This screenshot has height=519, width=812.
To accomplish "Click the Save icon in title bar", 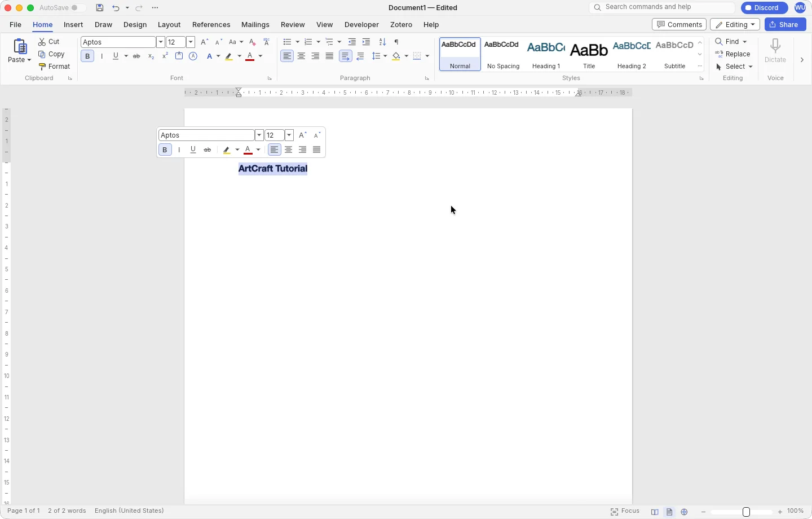I will 100,8.
